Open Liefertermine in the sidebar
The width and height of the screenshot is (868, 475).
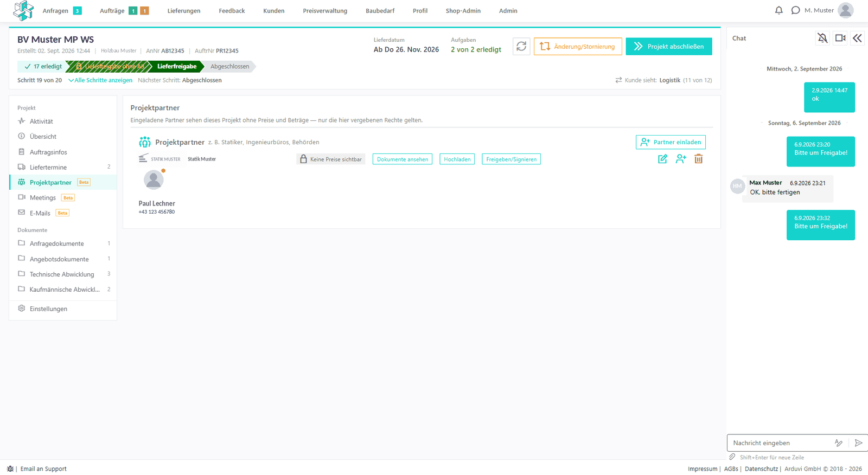coord(63,167)
